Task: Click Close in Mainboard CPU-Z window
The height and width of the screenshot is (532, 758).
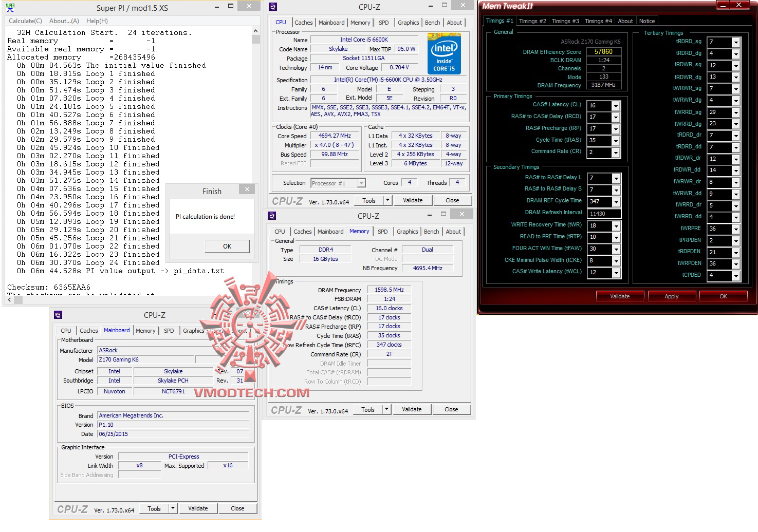Action: click(x=237, y=509)
